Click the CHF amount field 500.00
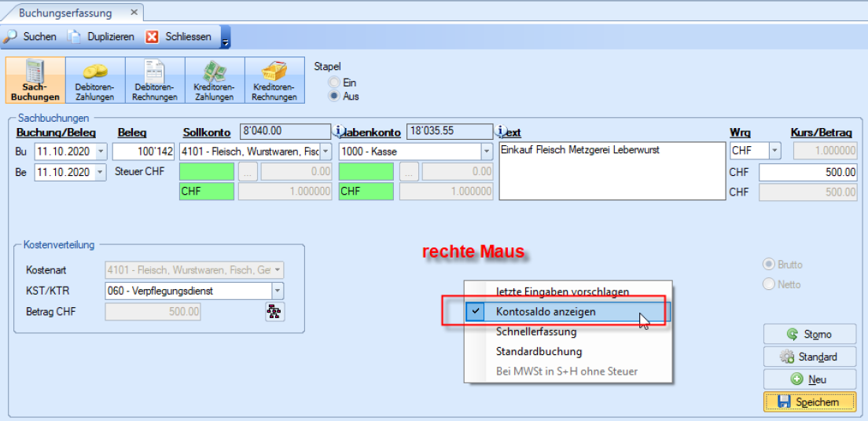This screenshot has height=421, width=868. pos(807,173)
